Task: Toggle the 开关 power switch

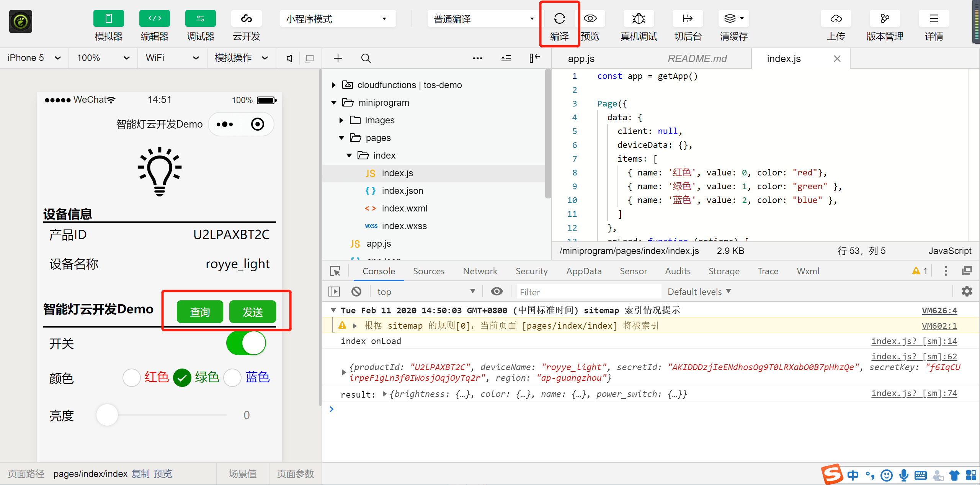Action: [x=246, y=343]
